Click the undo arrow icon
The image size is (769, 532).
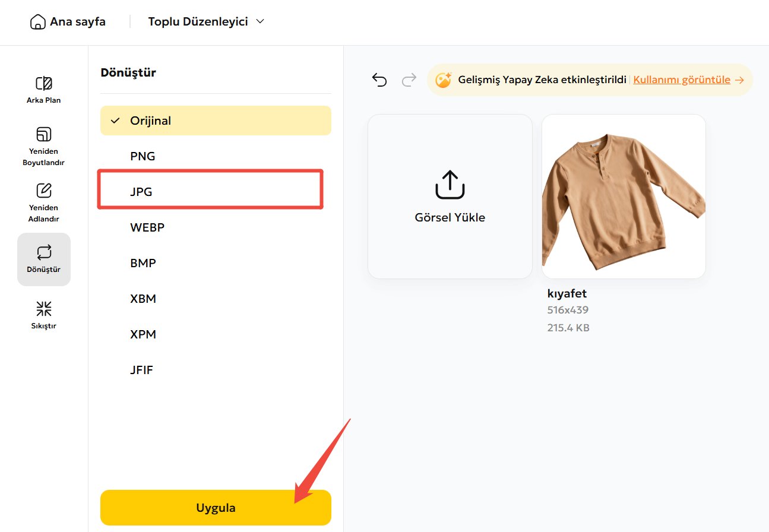pyautogui.click(x=379, y=80)
